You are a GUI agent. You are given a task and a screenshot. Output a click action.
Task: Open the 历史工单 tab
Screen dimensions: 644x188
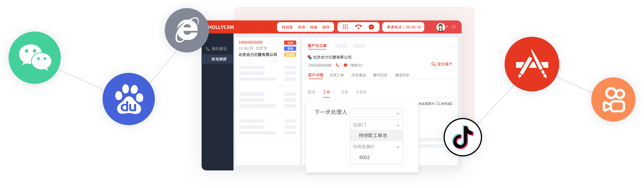pos(336,75)
